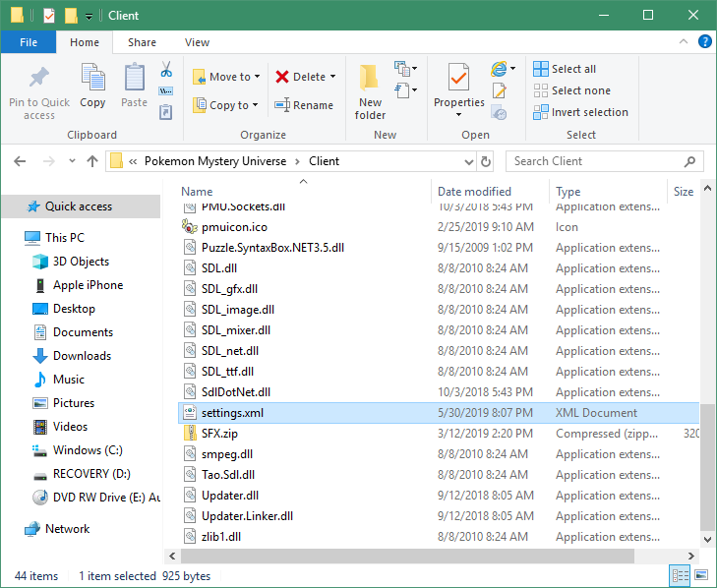Click the Cut scissors icon
This screenshot has width=717, height=588.
[166, 69]
